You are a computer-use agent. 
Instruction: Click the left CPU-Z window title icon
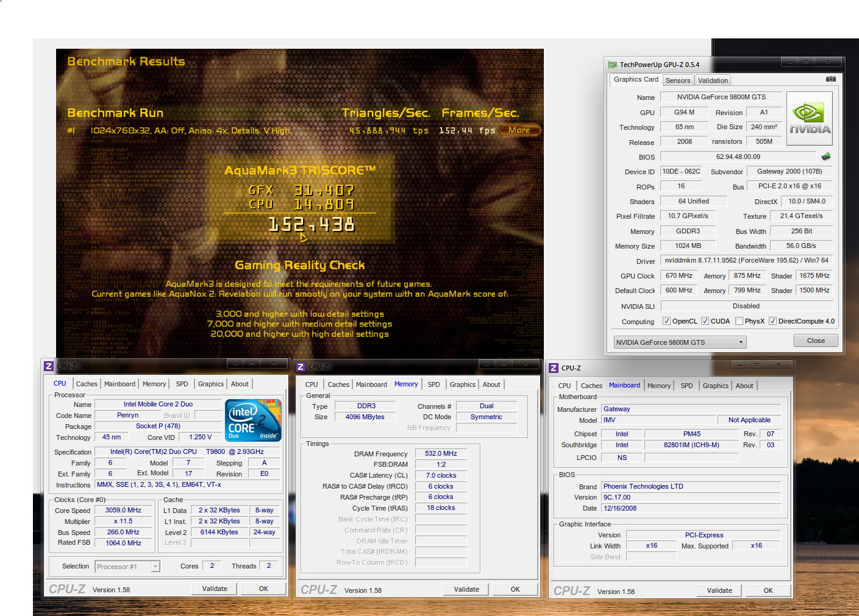[x=49, y=366]
